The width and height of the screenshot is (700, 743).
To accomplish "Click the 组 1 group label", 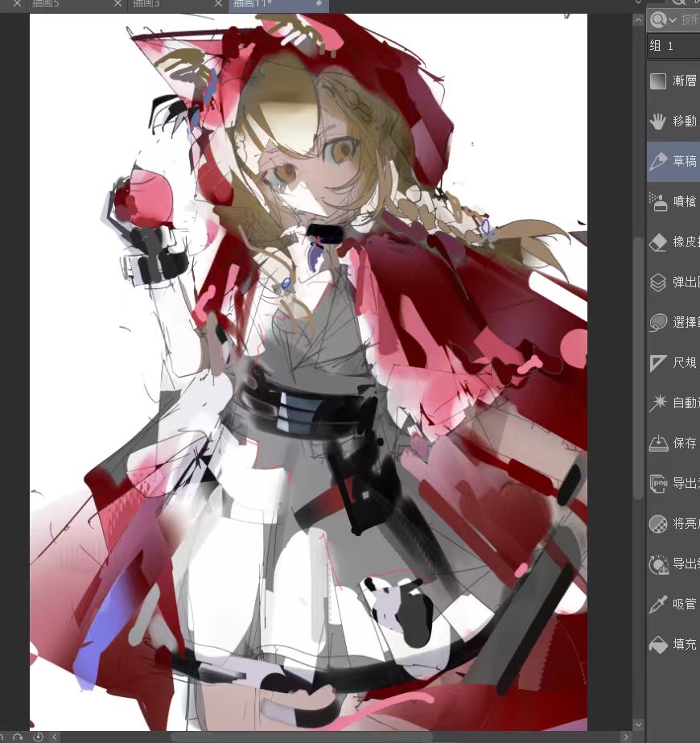I will click(x=661, y=46).
